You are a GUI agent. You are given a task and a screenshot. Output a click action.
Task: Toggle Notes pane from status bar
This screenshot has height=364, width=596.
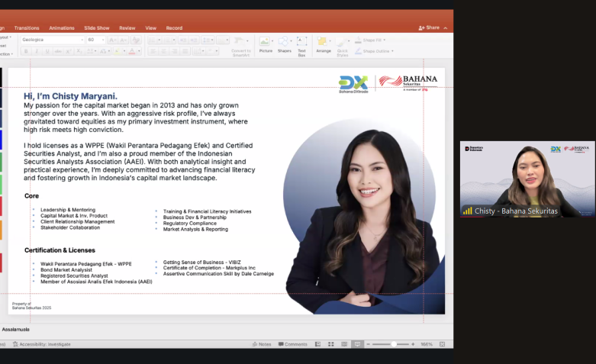[x=262, y=344]
